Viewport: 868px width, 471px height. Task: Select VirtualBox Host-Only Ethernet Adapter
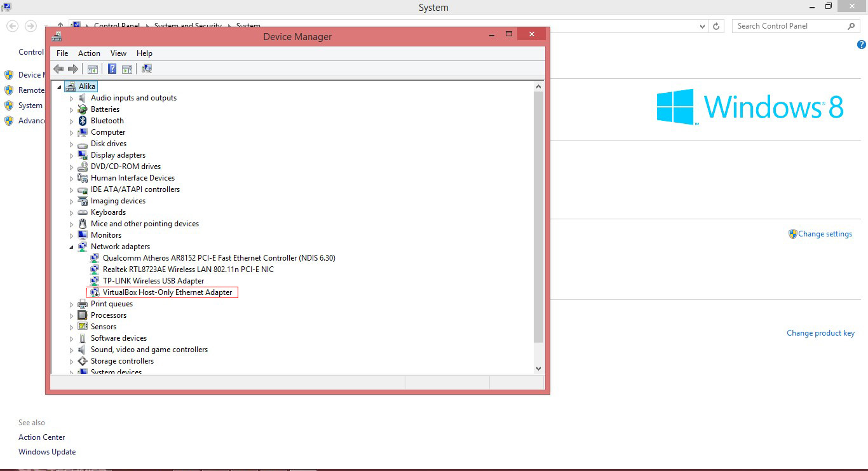168,292
